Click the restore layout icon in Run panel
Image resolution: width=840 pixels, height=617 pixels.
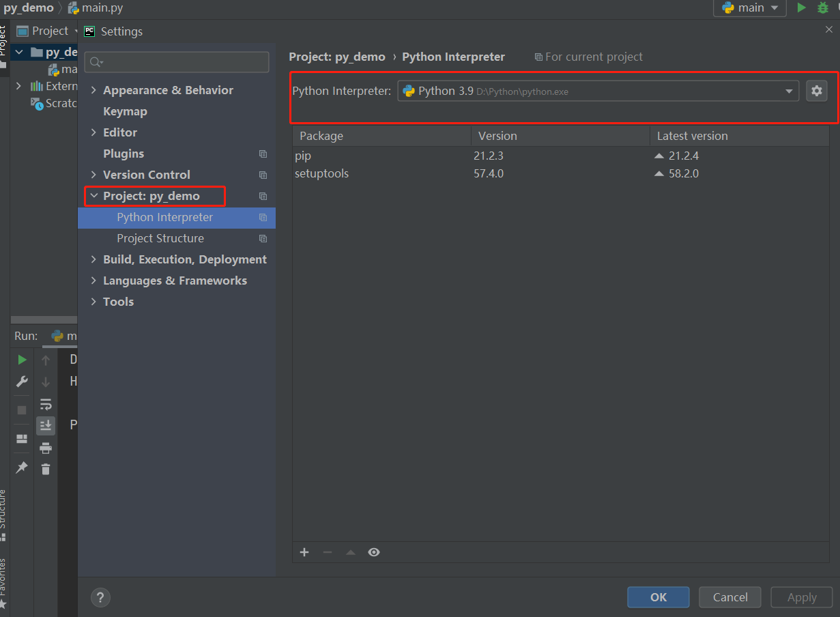pyautogui.click(x=23, y=439)
